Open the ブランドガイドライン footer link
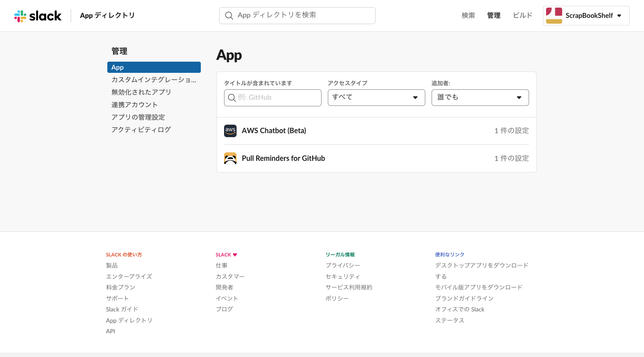 click(x=464, y=298)
